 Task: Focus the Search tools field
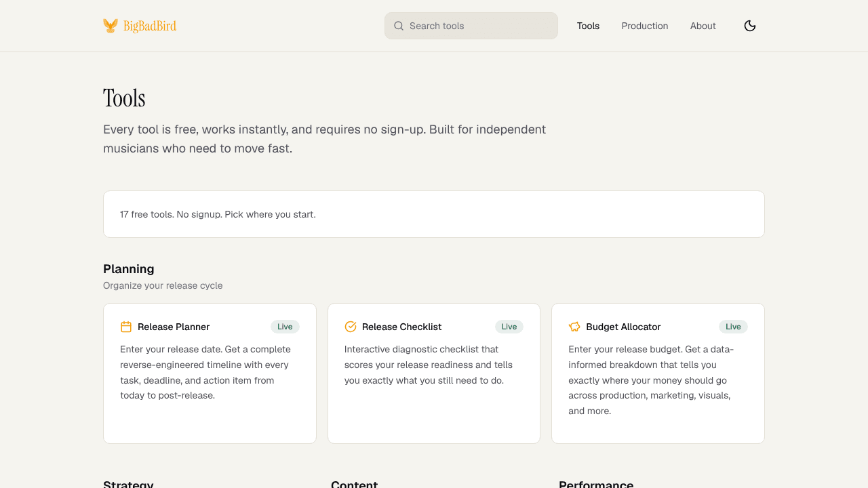(471, 26)
